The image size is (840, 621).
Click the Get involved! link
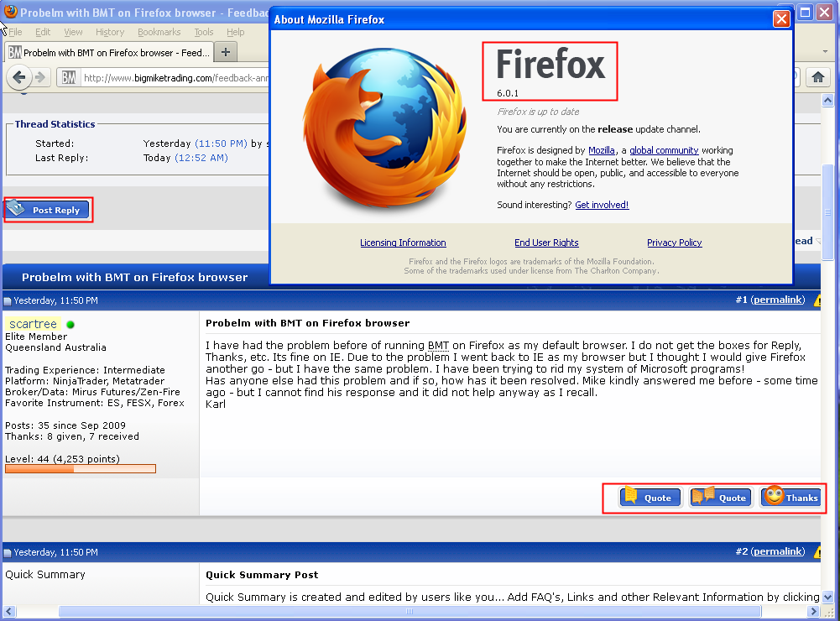602,205
